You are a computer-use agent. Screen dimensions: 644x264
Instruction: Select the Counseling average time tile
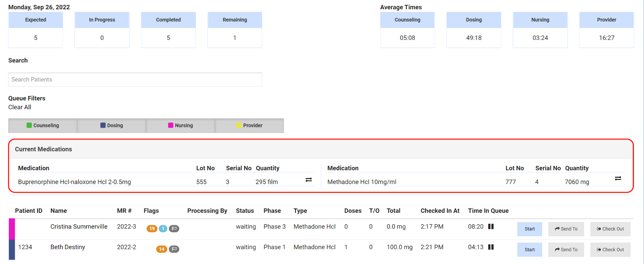tap(407, 30)
